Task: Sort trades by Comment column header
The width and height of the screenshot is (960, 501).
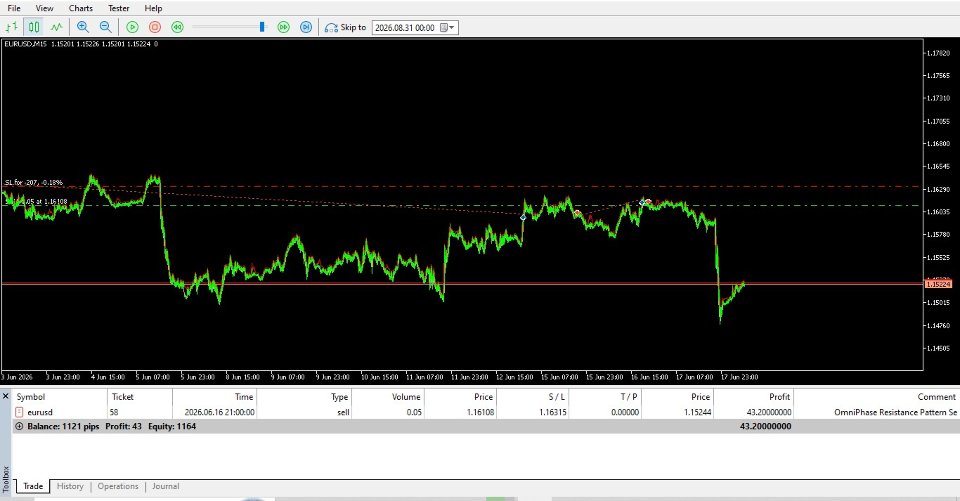Action: (x=877, y=396)
